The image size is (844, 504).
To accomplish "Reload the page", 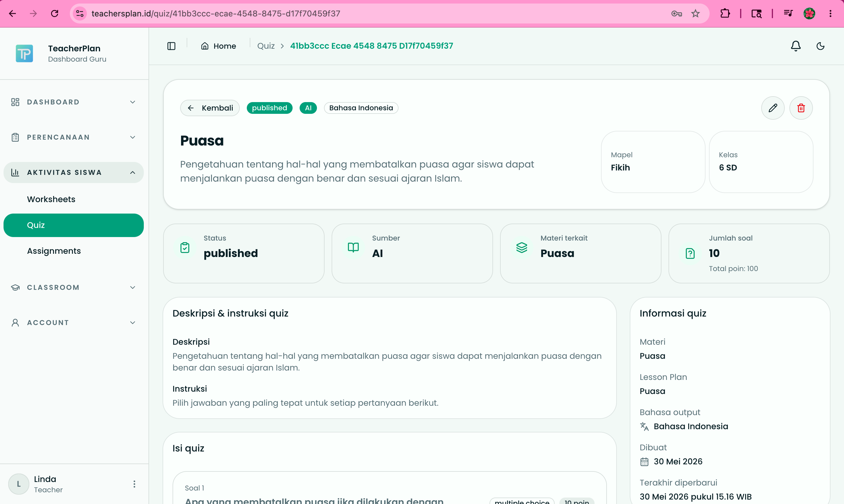I will pos(55,13).
